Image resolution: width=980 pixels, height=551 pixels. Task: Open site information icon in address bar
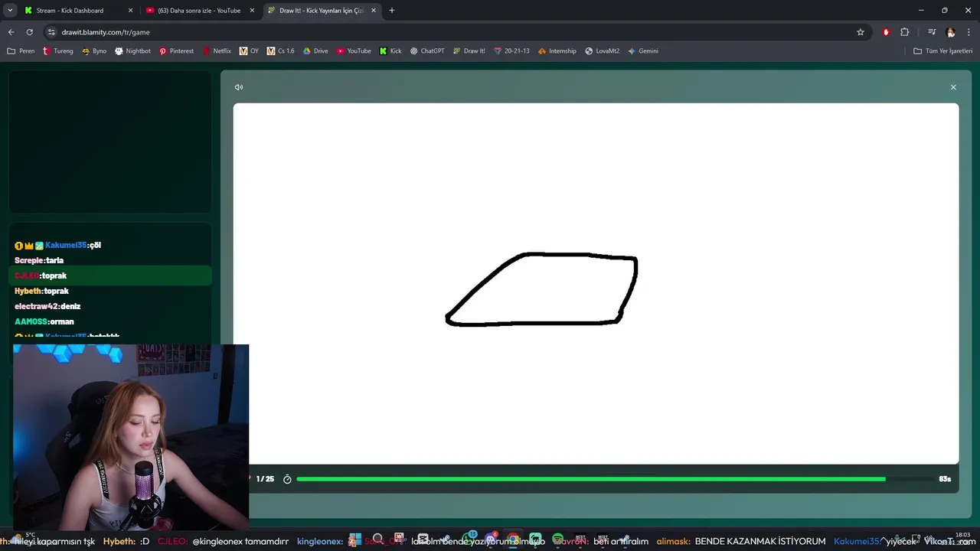[x=51, y=32]
